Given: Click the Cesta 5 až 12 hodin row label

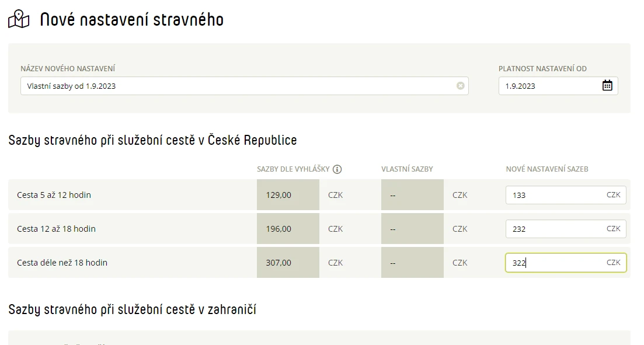Looking at the screenshot, I should [x=54, y=194].
